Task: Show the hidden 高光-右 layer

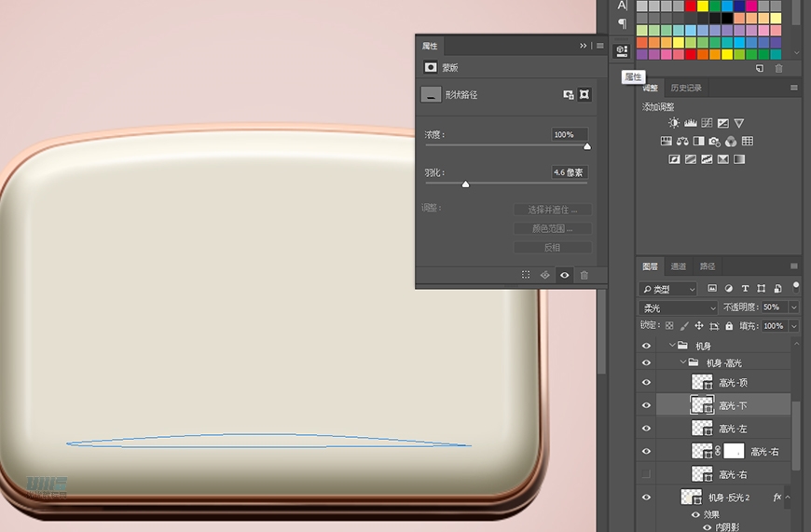Action: point(646,474)
